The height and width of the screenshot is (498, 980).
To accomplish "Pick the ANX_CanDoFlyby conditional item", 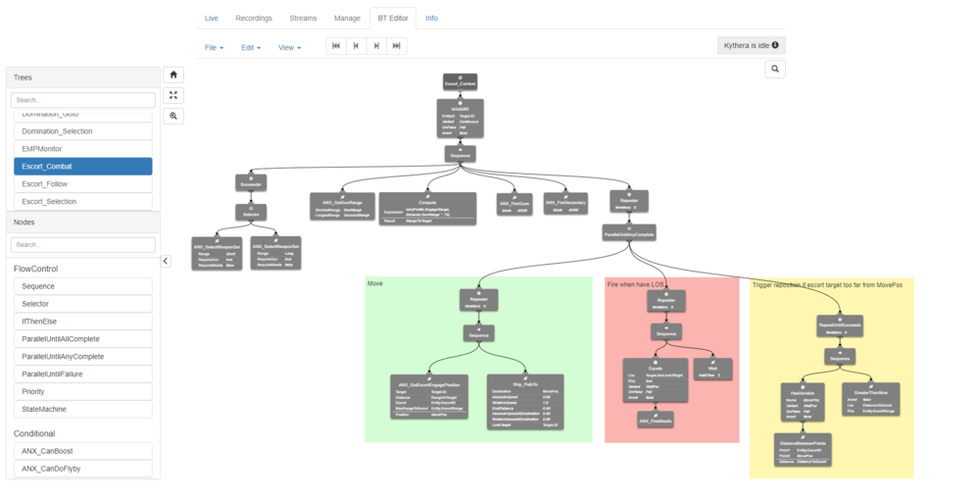I will (x=83, y=469).
